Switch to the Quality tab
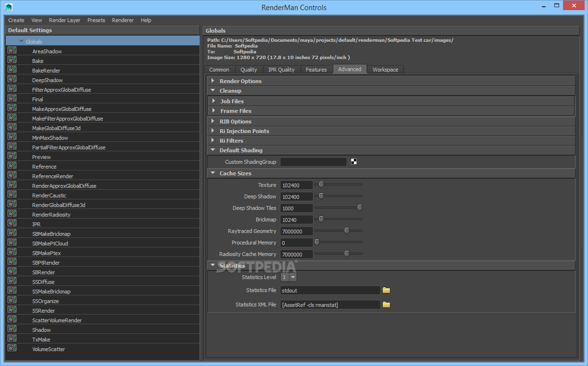The width and height of the screenshot is (588, 366). (249, 70)
